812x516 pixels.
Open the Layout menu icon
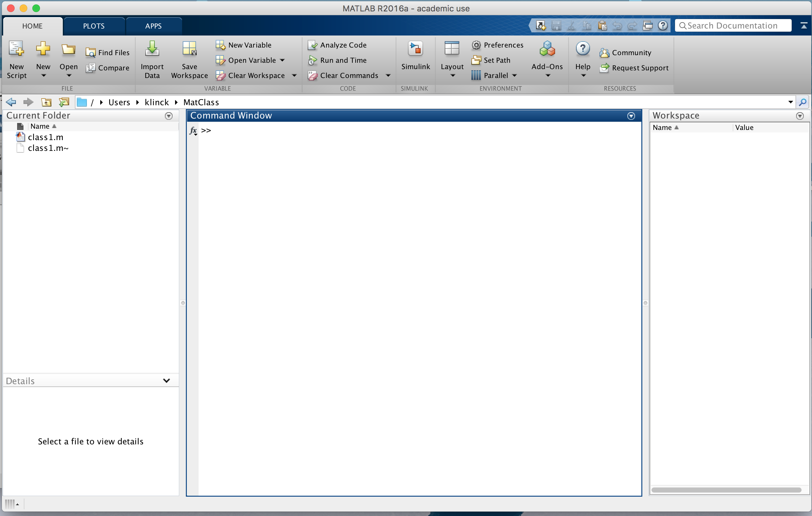coord(452,48)
